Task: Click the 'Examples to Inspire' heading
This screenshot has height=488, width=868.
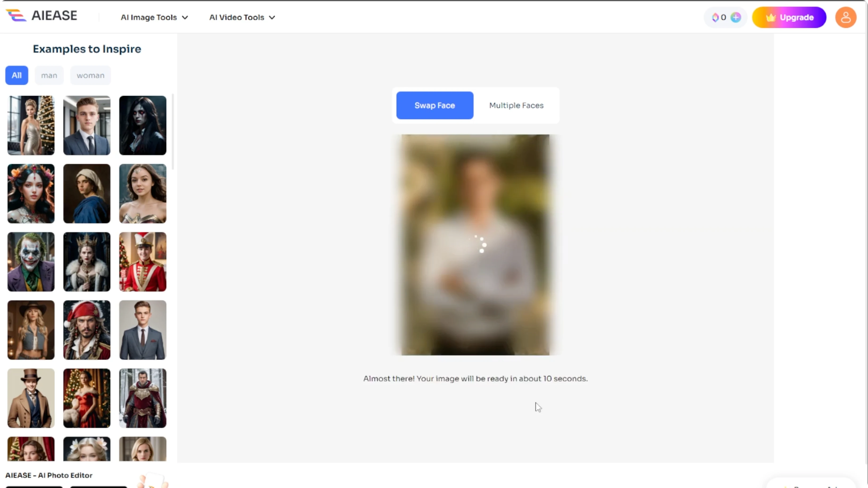Action: 87,49
